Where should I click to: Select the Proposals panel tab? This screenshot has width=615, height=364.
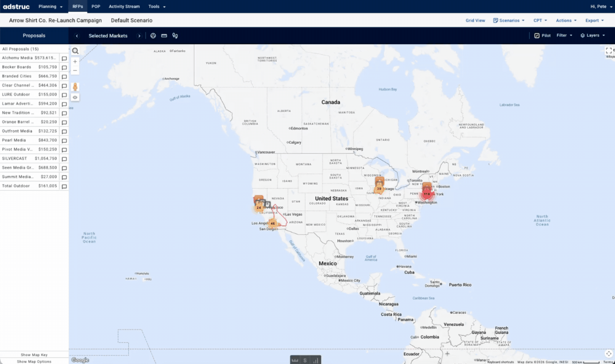pos(34,36)
